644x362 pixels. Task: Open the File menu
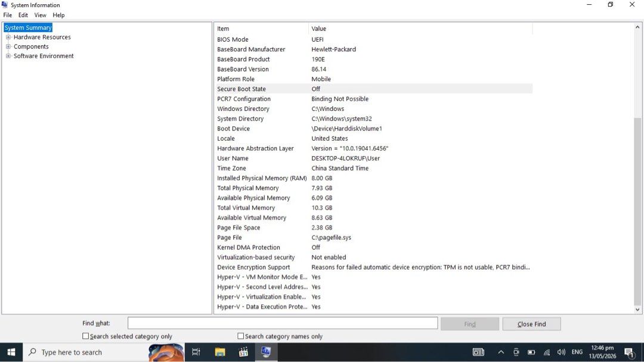pos(7,15)
